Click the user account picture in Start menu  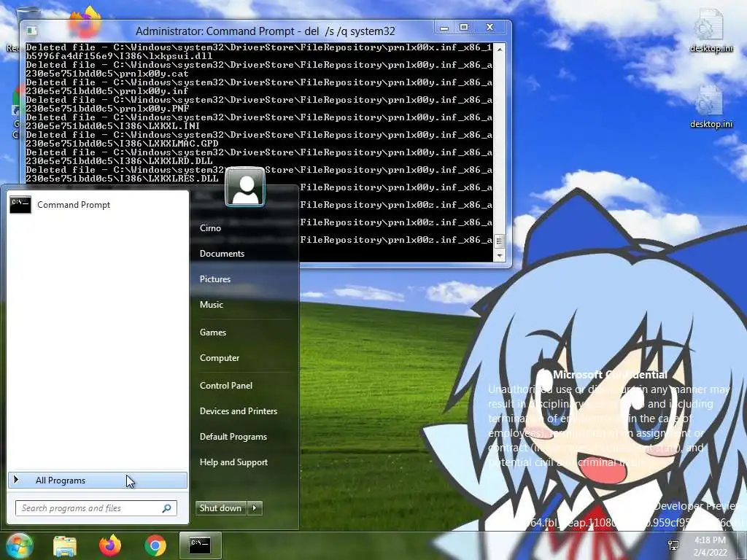point(245,187)
